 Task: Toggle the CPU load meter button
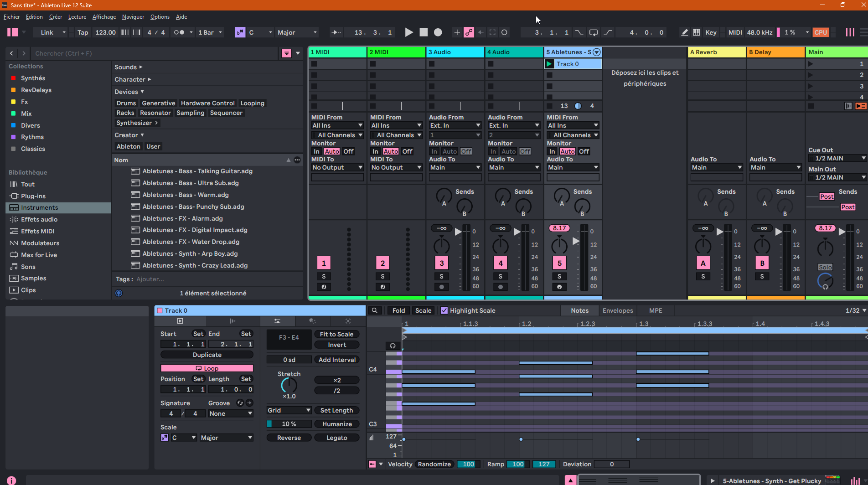(821, 32)
